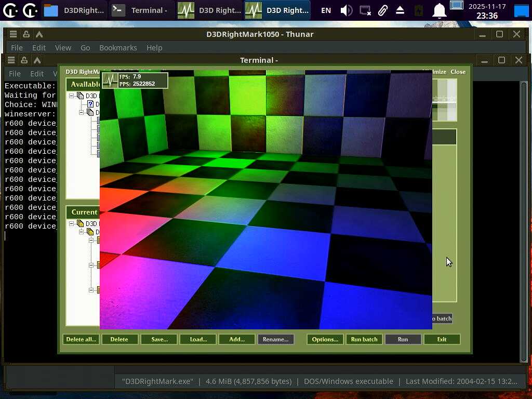
Task: Click the Exit button in D3D RightMark
Action: [442, 339]
